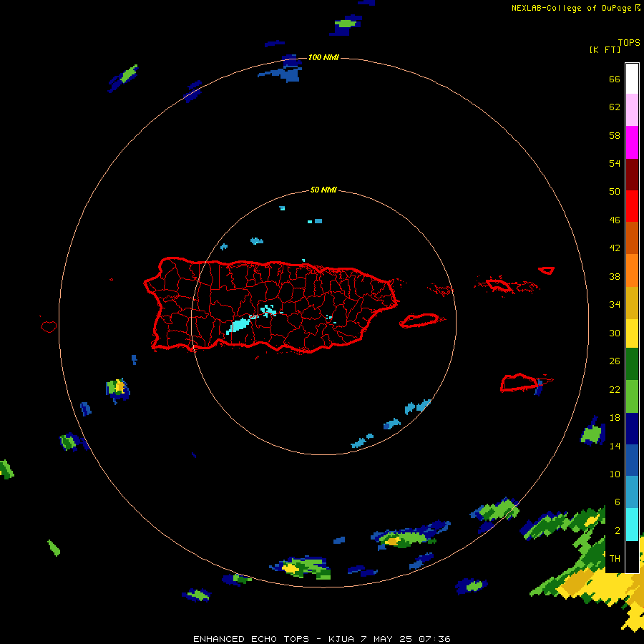Viewport: 644px width, 644px height.
Task: Select the black TH legend swatch
Action: point(632,557)
